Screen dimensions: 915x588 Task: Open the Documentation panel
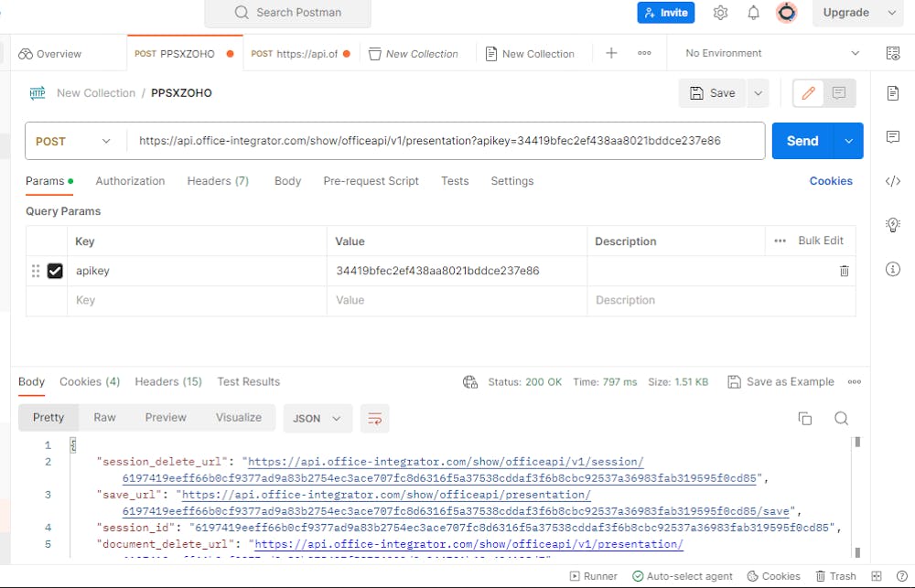click(x=893, y=92)
